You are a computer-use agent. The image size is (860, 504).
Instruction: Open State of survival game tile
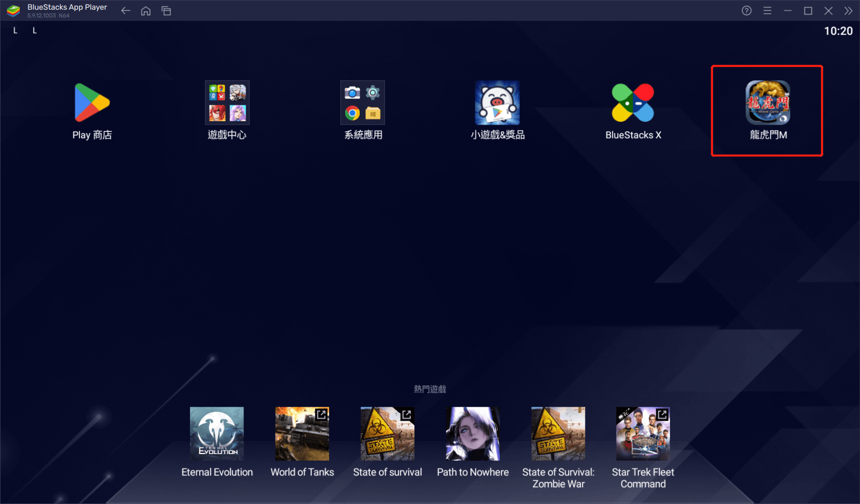[x=388, y=434]
